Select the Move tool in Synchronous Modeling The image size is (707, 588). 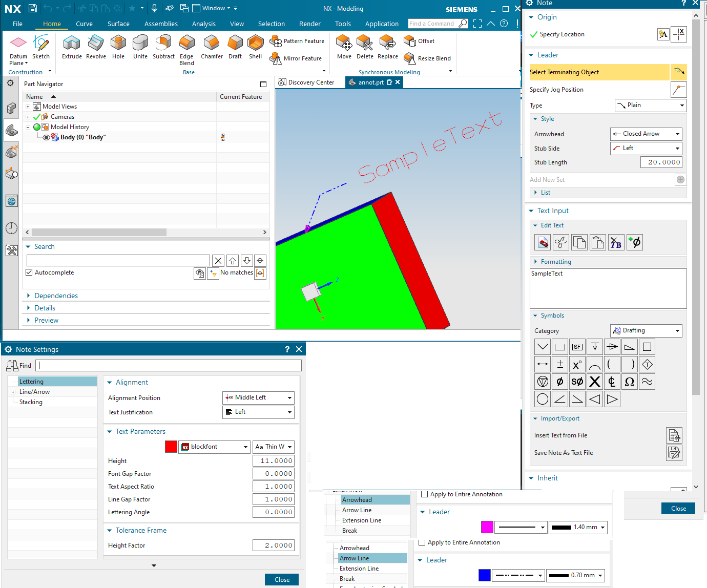coord(344,47)
